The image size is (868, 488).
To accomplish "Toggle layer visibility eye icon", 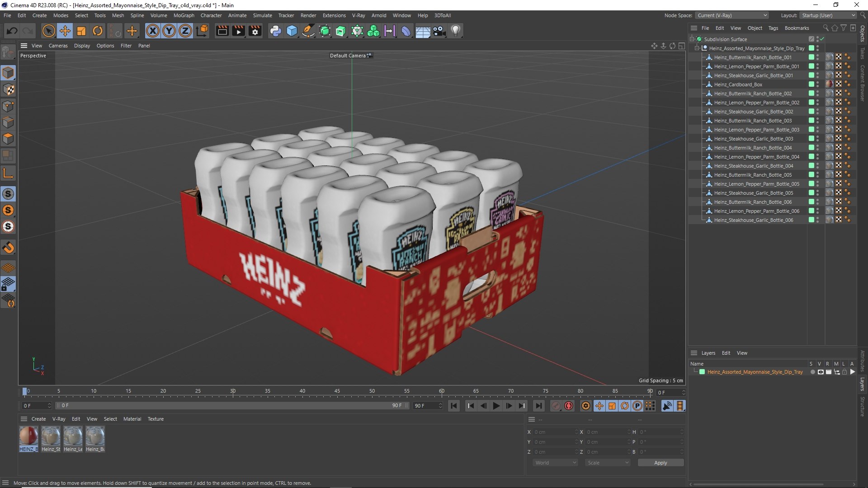I will point(821,372).
